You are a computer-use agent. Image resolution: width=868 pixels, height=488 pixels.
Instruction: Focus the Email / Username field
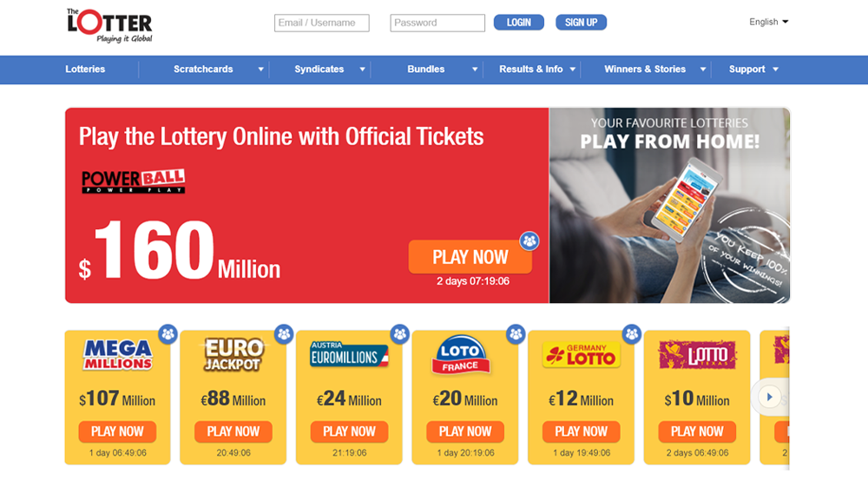[x=322, y=23]
